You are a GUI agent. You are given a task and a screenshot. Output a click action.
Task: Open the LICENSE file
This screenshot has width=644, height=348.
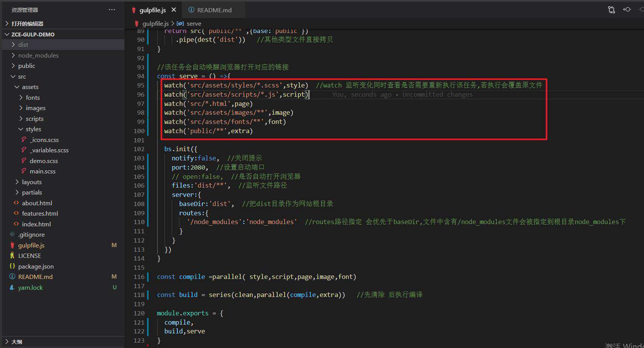point(63,256)
